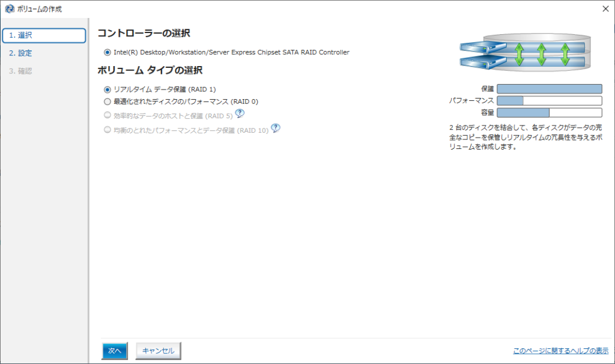The height and width of the screenshot is (364, 615).
Task: Open このページに関するヘルプの表示 link
Action: pyautogui.click(x=561, y=351)
